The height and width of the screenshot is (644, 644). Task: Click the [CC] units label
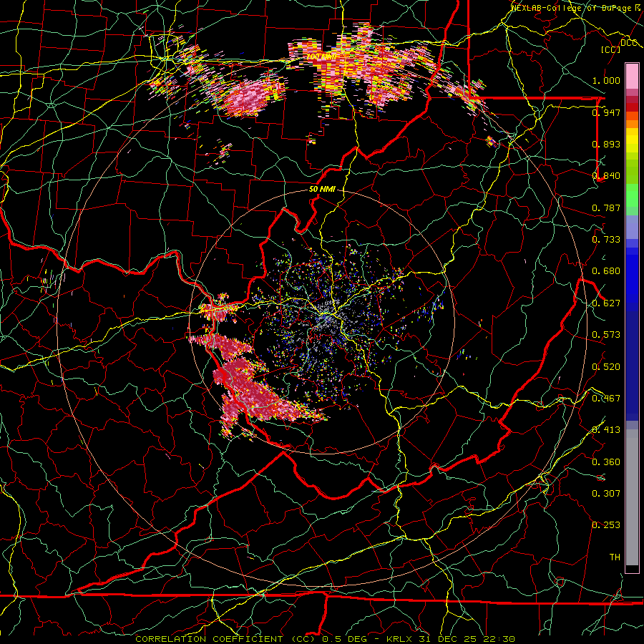(611, 49)
